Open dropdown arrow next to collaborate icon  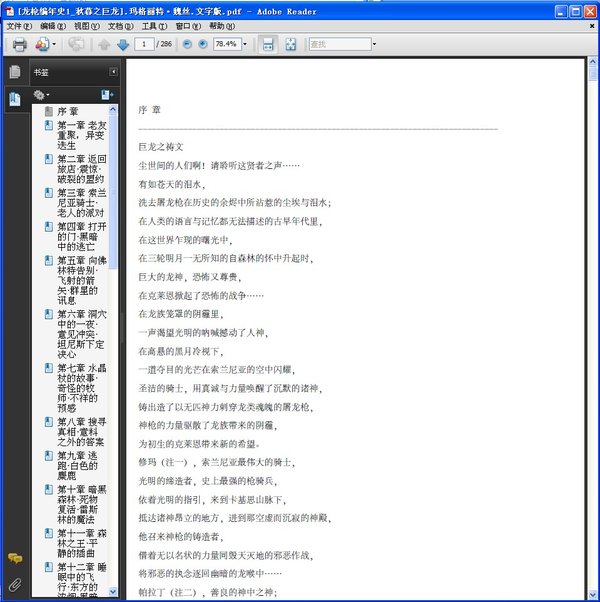click(54, 45)
